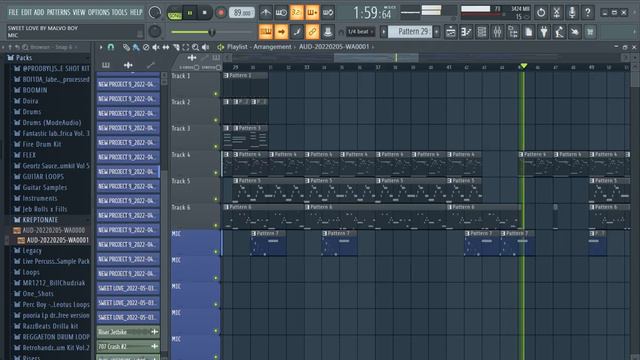Toggle overdub blend recording icon
The height and width of the screenshot is (360, 640).
312,13
